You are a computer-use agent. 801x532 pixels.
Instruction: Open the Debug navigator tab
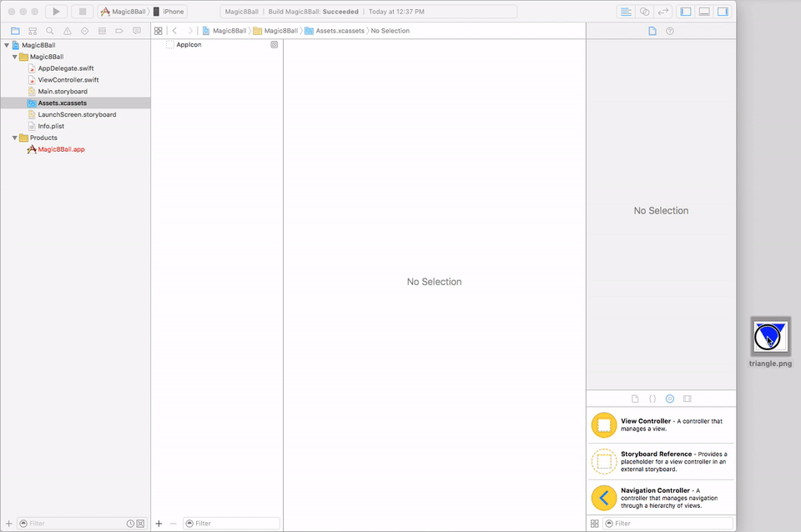pyautogui.click(x=102, y=31)
